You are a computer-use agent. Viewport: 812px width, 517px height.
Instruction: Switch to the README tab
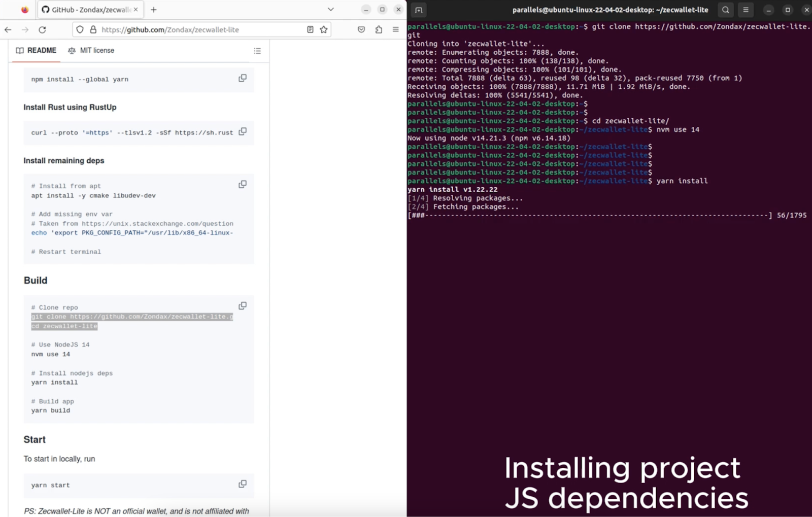tap(36, 50)
